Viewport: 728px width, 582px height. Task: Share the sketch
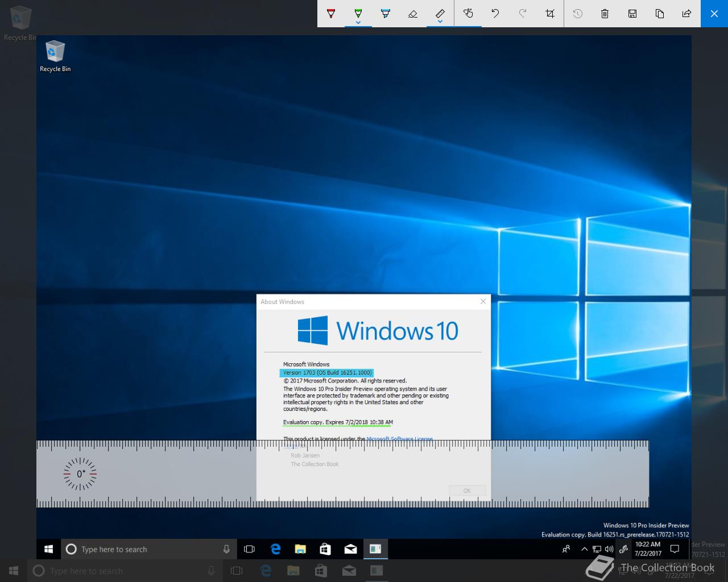(687, 14)
